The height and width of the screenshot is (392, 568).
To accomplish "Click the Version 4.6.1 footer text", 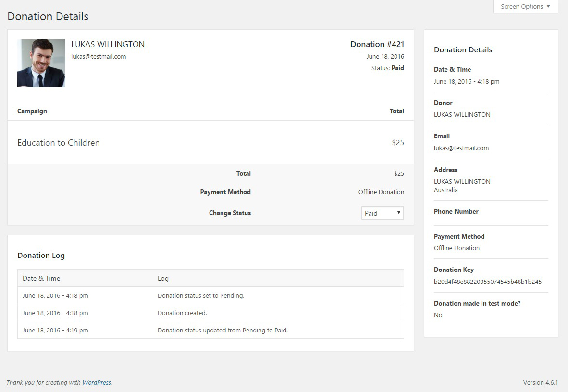I will point(540,383).
